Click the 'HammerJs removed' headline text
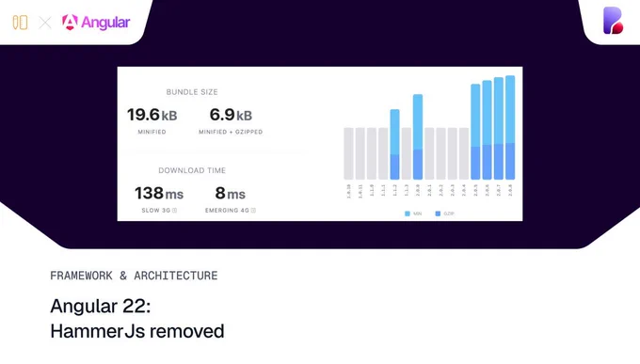Viewport: 640px width, 364px height. click(x=137, y=331)
